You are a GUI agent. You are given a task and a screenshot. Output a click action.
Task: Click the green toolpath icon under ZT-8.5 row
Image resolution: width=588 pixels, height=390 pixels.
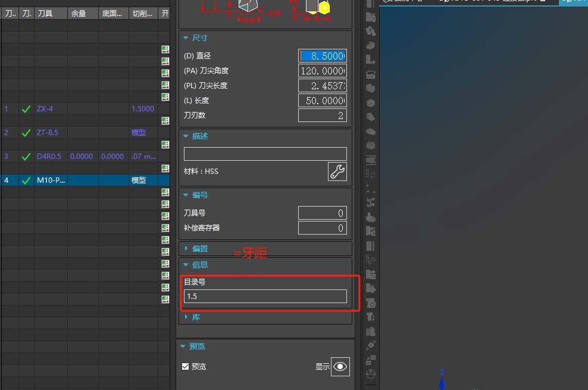click(165, 144)
